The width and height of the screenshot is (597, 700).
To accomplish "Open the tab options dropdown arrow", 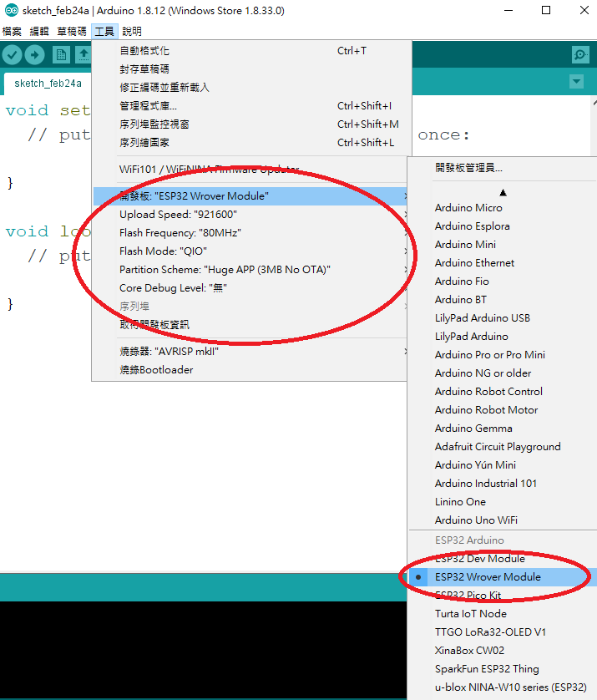I will (x=576, y=82).
